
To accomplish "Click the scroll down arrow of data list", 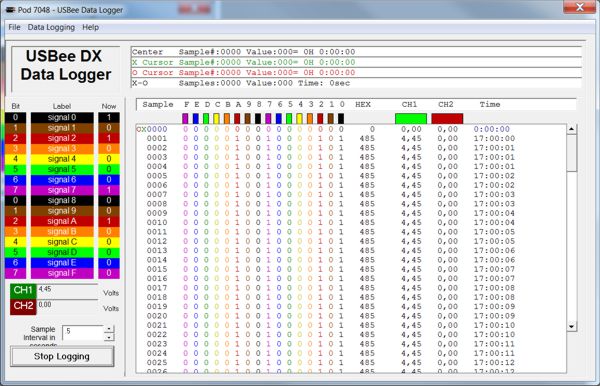I will point(572,326).
